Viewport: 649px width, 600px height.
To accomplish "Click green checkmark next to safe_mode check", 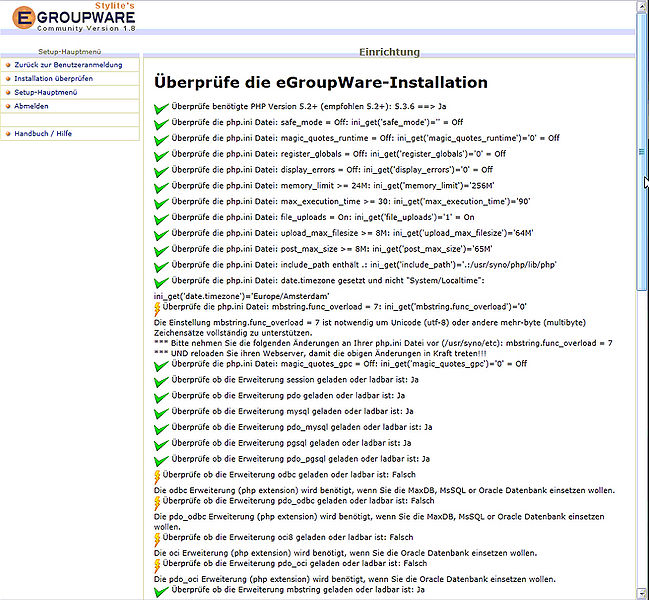I will [x=161, y=124].
